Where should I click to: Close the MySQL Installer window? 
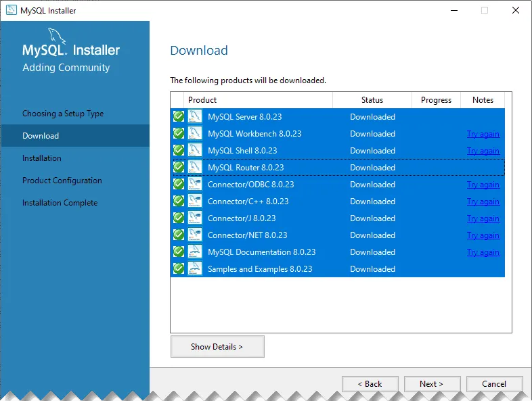coord(515,10)
